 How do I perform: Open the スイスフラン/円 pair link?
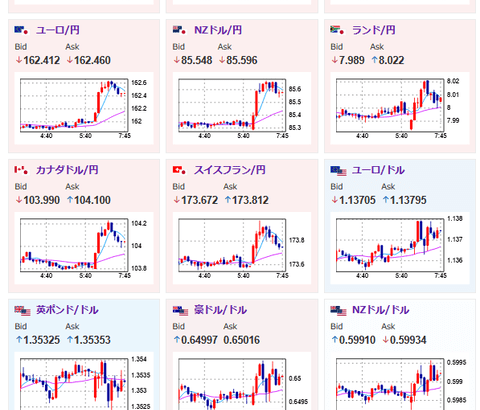point(230,170)
